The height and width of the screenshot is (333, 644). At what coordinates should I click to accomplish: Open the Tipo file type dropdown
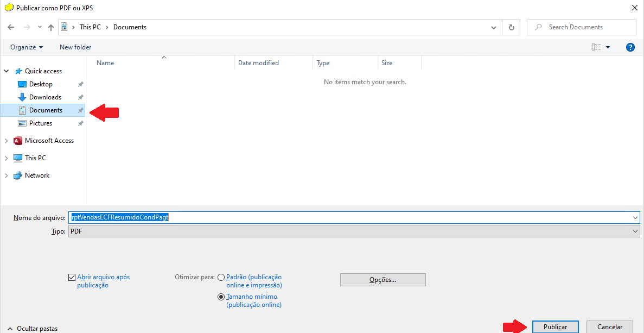[x=354, y=231]
